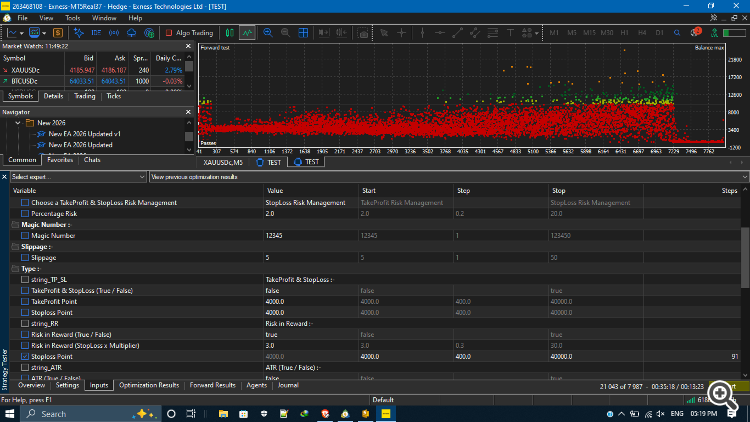This screenshot has height=422, width=750.
Task: Select the crosshair tool
Action: [x=402, y=33]
